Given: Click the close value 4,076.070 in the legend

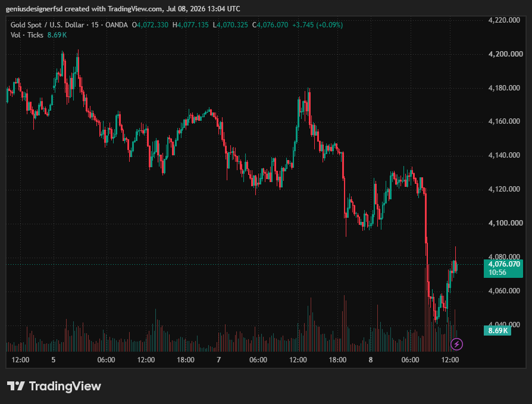Looking at the screenshot, I should point(273,25).
